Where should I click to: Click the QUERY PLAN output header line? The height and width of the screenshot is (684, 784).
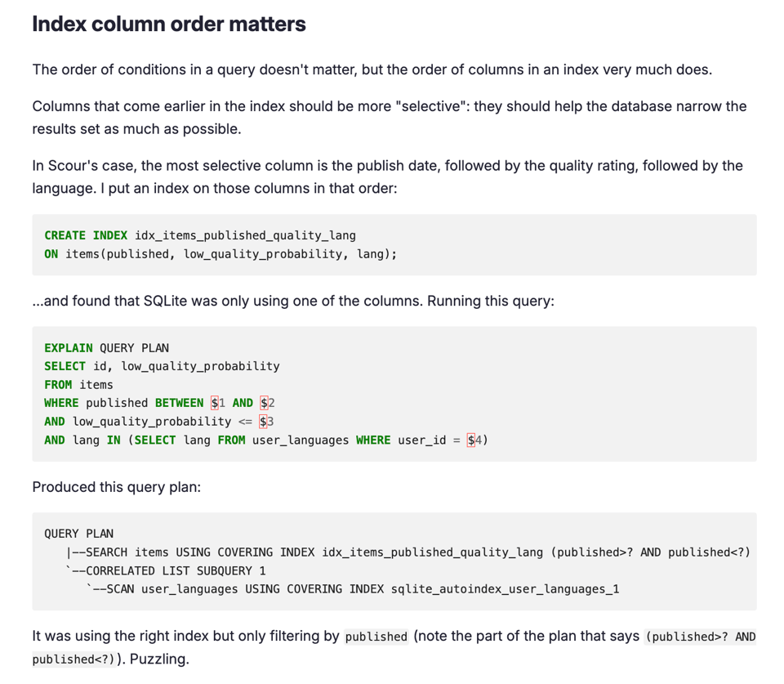79,534
